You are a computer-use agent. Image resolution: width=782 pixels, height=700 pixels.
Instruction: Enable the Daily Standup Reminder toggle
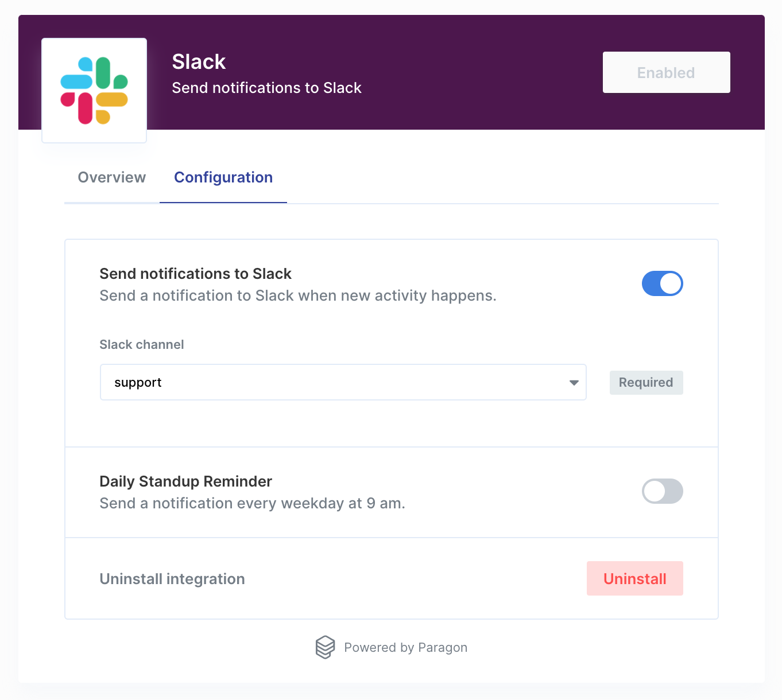[662, 491]
